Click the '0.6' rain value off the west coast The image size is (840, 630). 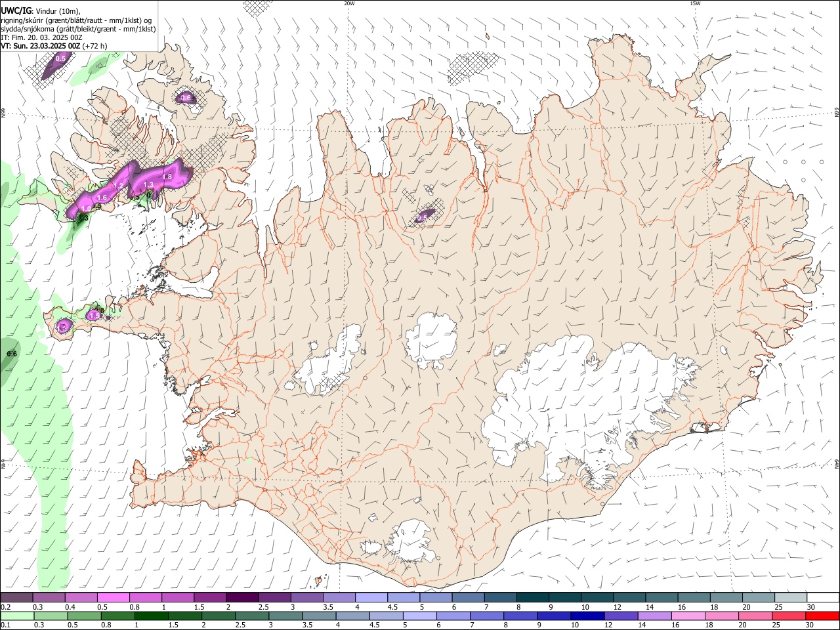[x=11, y=354]
